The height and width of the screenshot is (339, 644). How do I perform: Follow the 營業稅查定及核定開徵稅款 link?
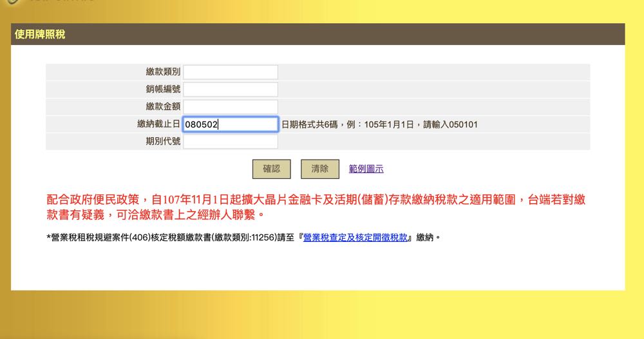click(x=355, y=237)
